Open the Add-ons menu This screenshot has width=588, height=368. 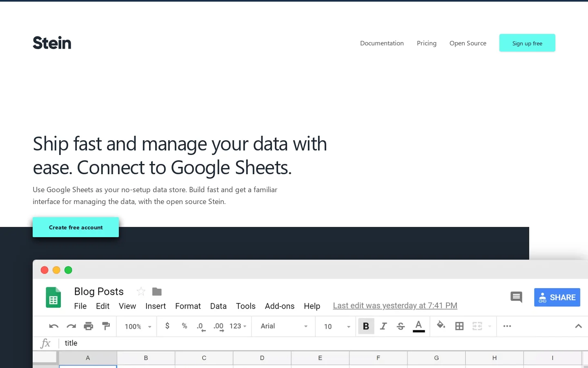click(x=280, y=306)
